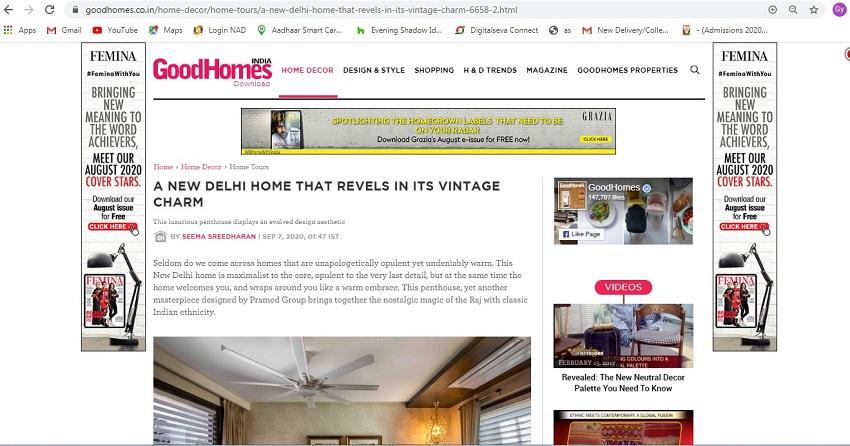Click the Home Decor breadcrumb link
The image size is (850, 446).
(201, 167)
